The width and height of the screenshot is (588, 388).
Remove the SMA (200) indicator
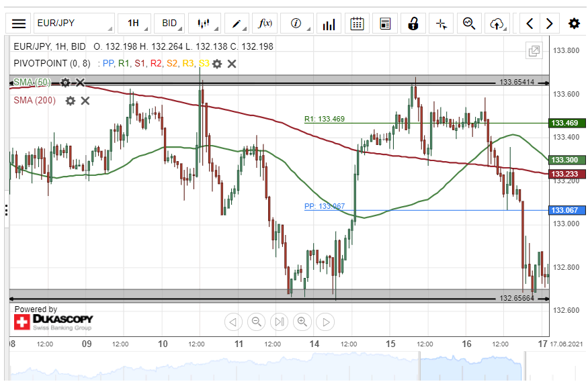click(85, 101)
